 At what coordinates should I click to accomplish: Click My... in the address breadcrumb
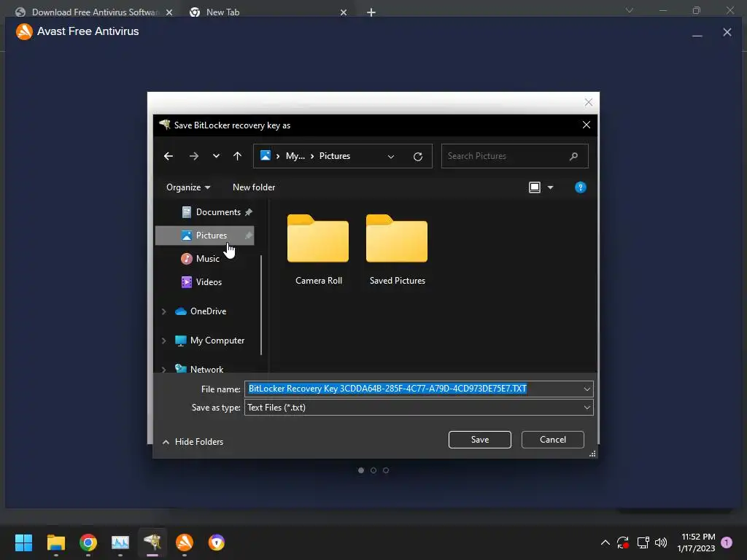click(x=295, y=156)
